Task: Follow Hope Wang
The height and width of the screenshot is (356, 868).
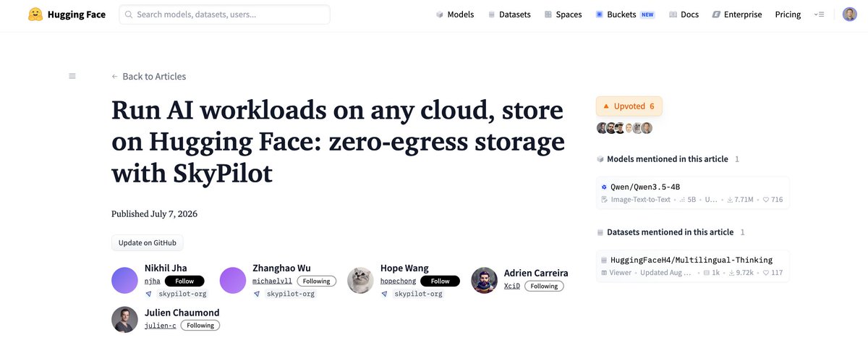Action: [440, 281]
